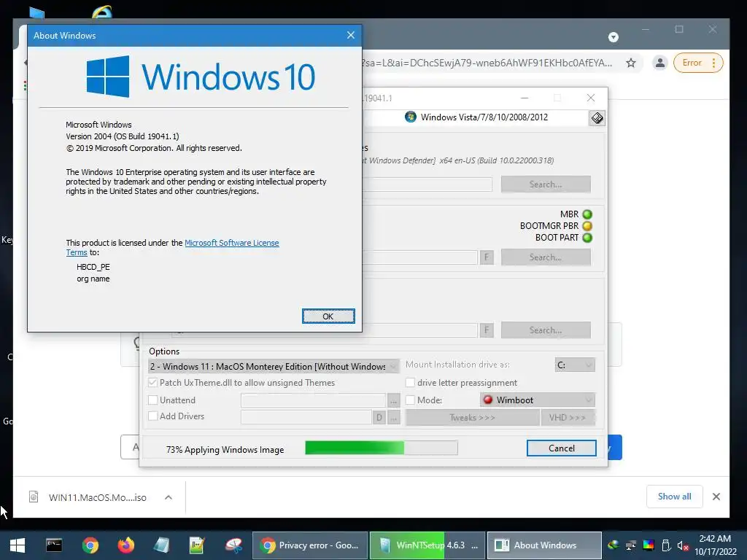Image resolution: width=747 pixels, height=560 pixels.
Task: Open the This PC desktop icon
Action: tap(36, 13)
